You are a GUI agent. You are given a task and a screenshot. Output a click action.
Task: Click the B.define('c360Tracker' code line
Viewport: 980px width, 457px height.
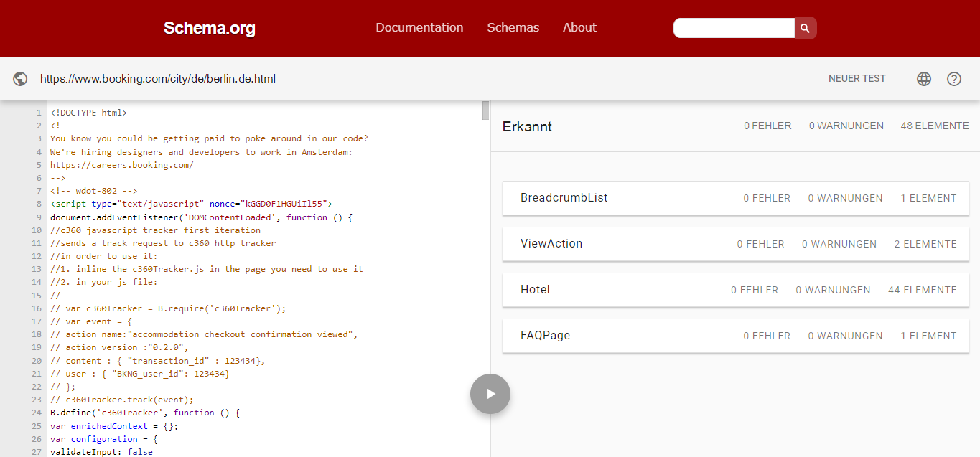click(145, 413)
